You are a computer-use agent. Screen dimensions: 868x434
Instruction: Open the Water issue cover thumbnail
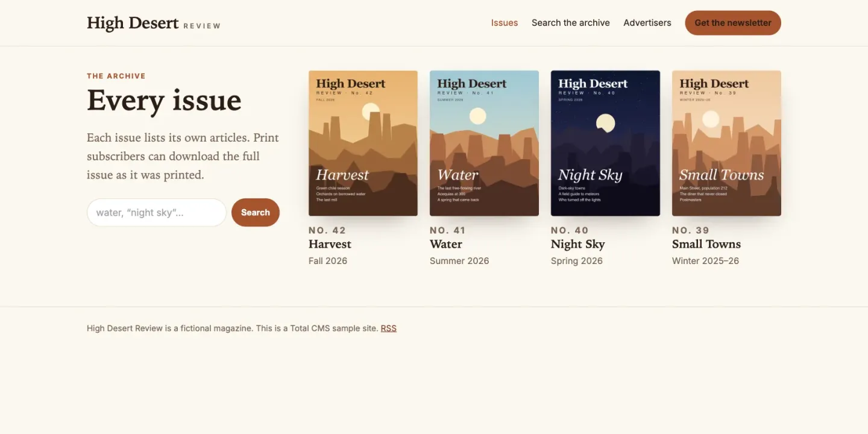[x=484, y=143]
